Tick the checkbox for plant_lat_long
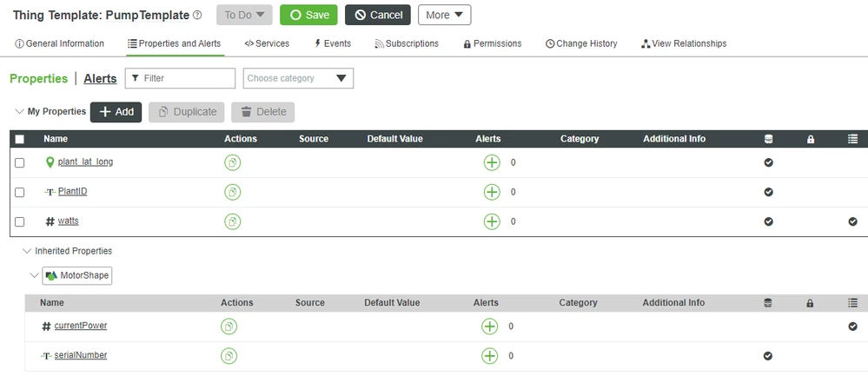 [x=19, y=162]
